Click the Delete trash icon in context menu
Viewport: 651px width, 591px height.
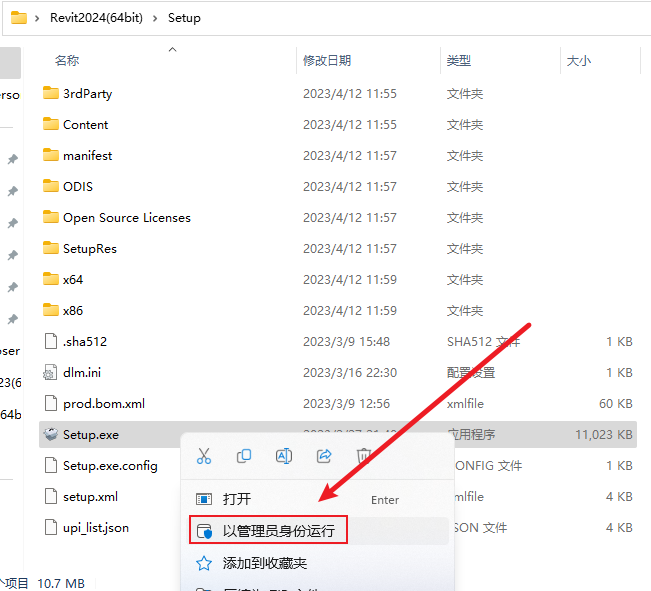pyautogui.click(x=364, y=456)
